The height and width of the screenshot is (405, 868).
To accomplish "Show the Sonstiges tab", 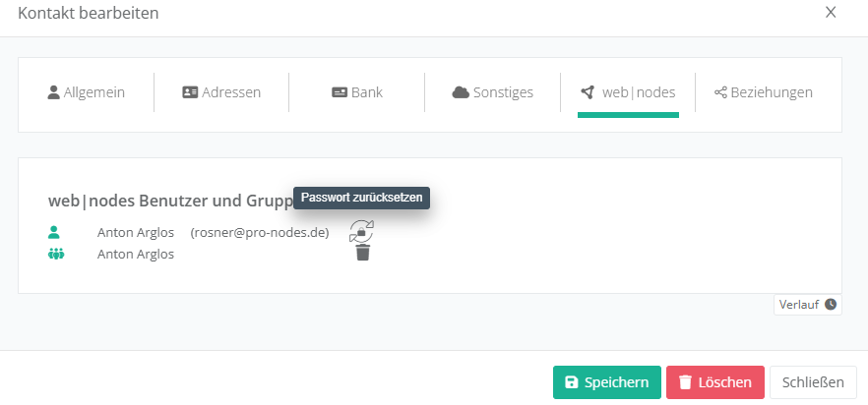I will coord(492,92).
